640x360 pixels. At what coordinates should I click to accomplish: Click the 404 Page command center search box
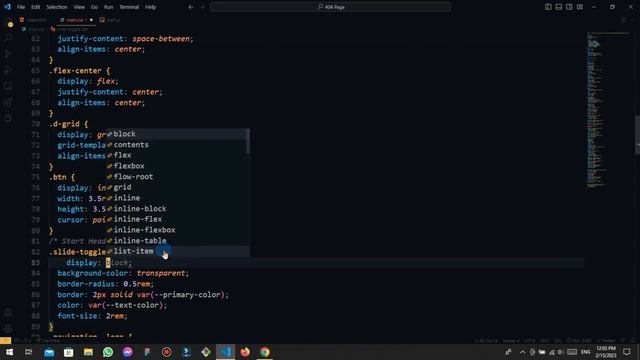point(331,7)
